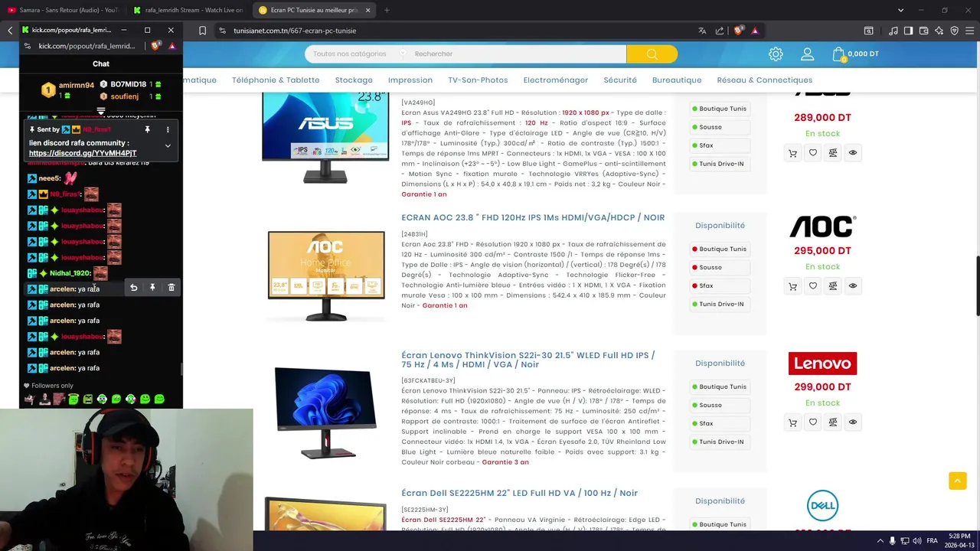Open the Bureautique menu
The image size is (980, 551).
(677, 80)
